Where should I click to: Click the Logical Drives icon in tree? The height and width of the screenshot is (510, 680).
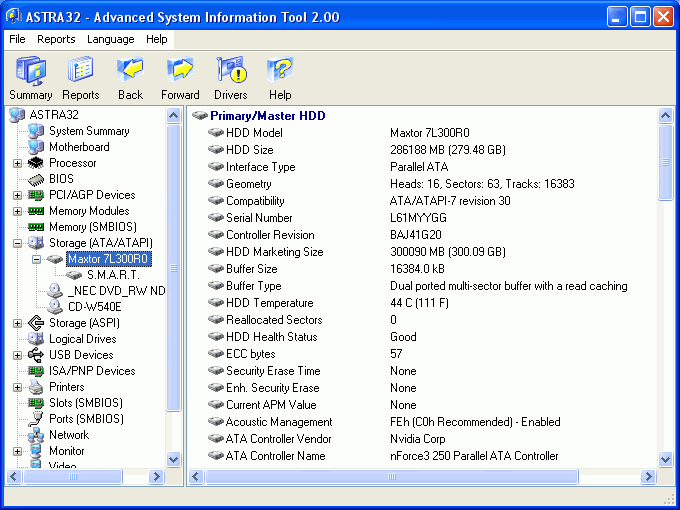(x=36, y=339)
